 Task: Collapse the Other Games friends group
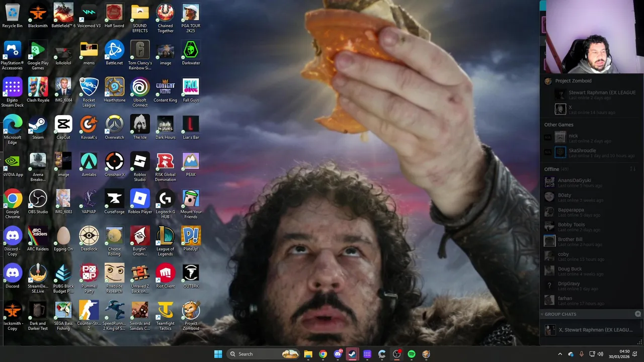(558, 125)
